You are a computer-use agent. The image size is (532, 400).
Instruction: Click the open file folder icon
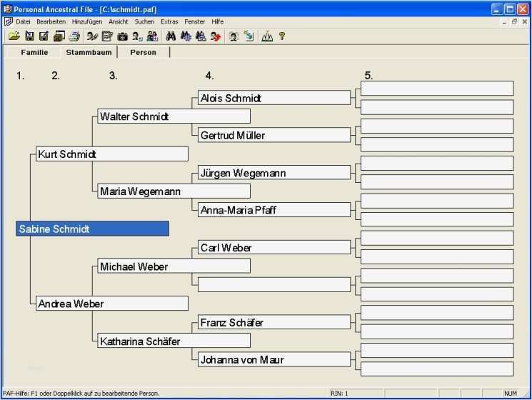coord(14,36)
